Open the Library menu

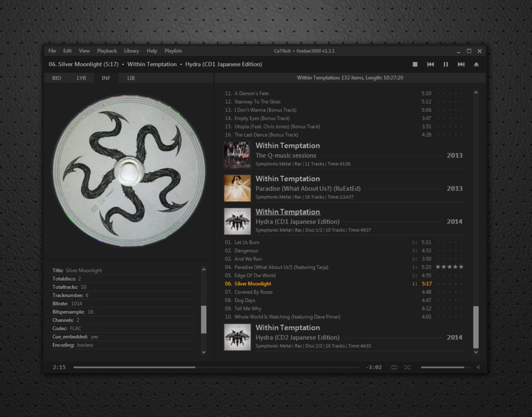pyautogui.click(x=131, y=51)
